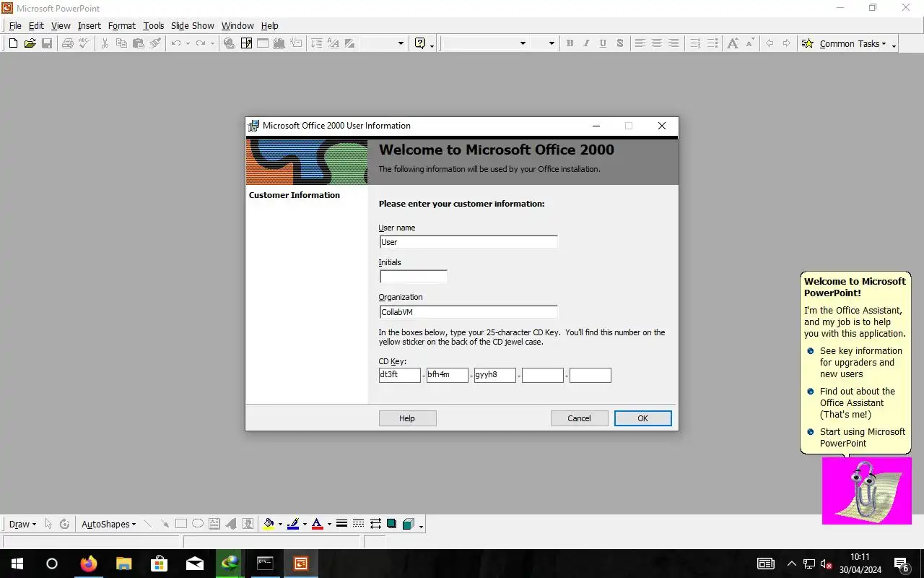Open the Font name dropdown
The image size is (924, 578).
pyautogui.click(x=523, y=43)
